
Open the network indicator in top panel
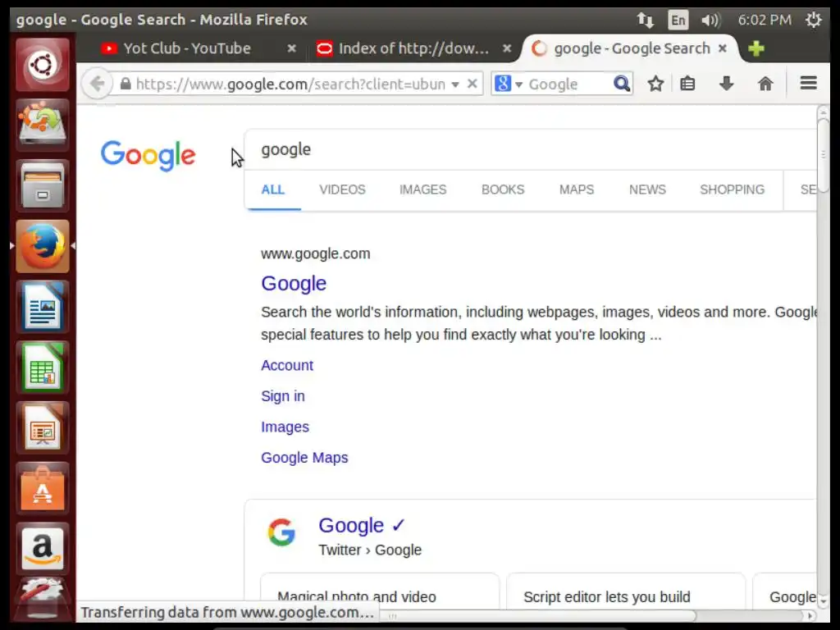coord(645,21)
